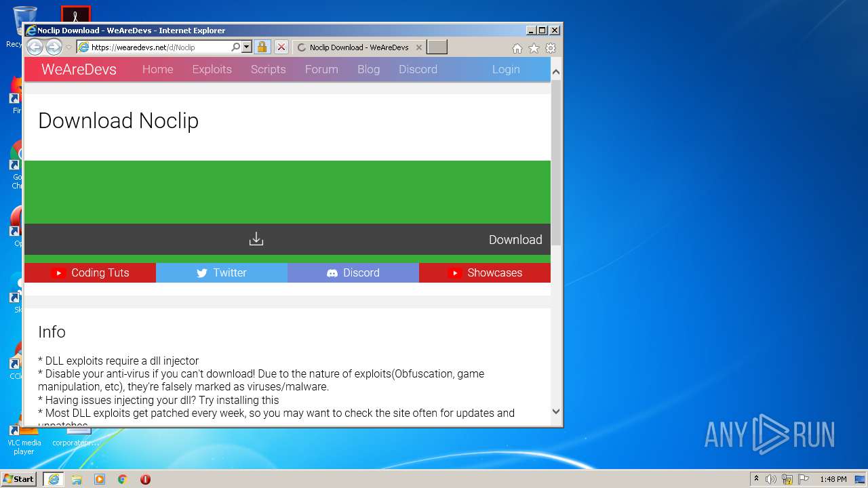868x488 pixels.
Task: Open the Scripts nav item
Action: coord(268,69)
